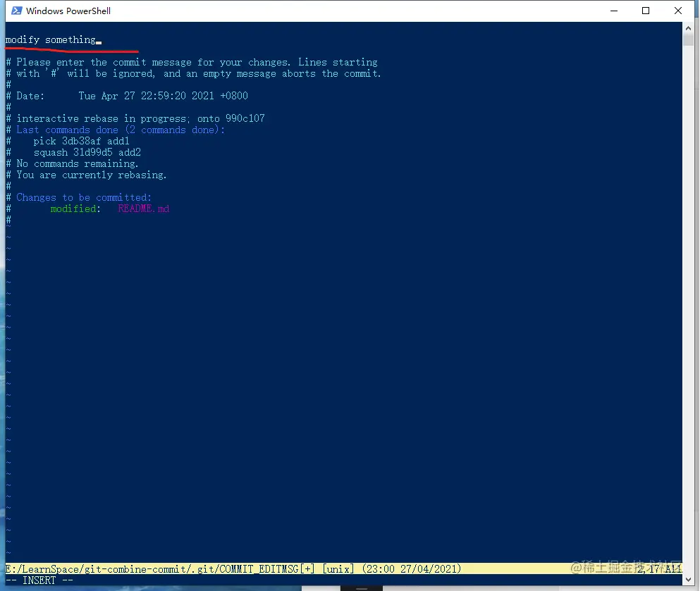Click the scrollbar track to page down
The image size is (700, 591).
pyautogui.click(x=689, y=282)
